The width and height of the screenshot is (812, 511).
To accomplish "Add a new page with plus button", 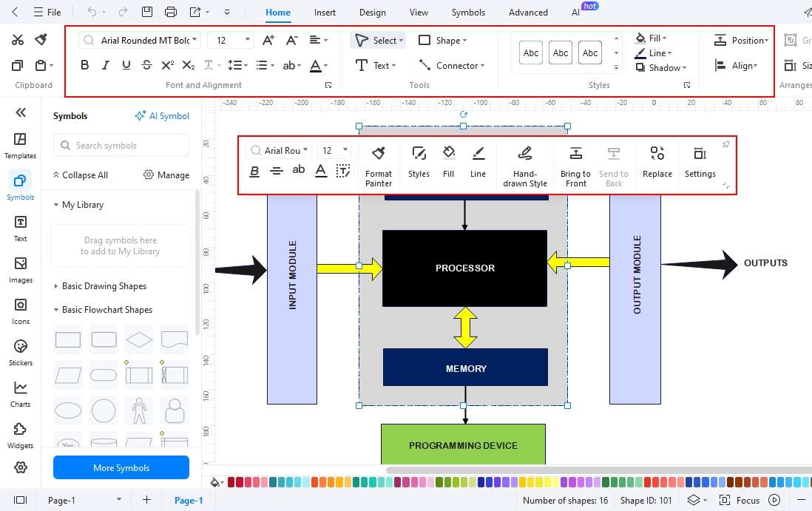I will [x=146, y=500].
